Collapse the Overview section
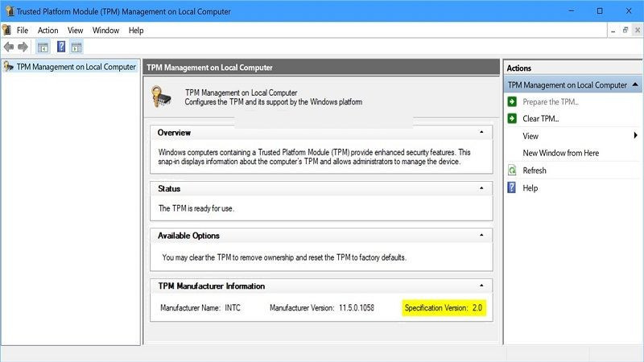The height and width of the screenshot is (362, 644). point(481,132)
